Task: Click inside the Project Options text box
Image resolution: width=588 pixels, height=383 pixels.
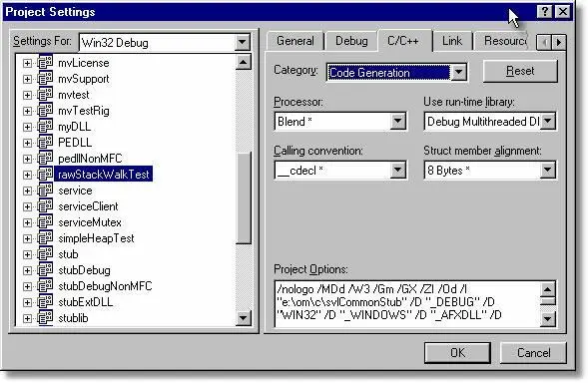Action: click(x=408, y=304)
